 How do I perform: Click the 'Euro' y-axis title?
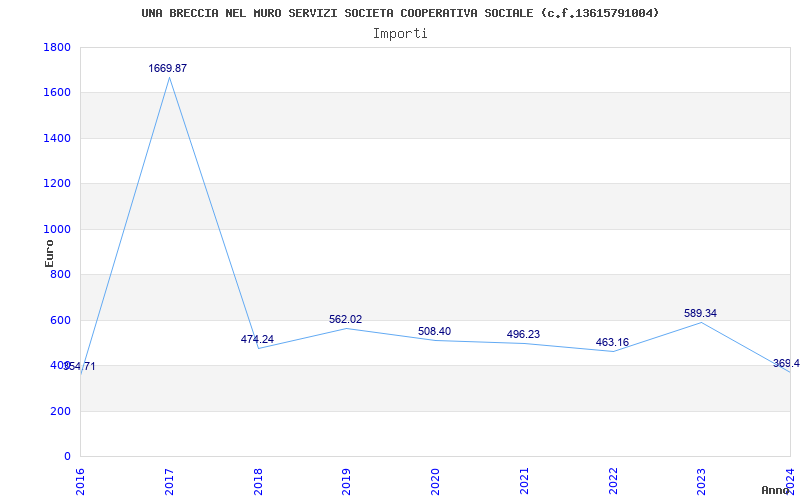click(49, 253)
